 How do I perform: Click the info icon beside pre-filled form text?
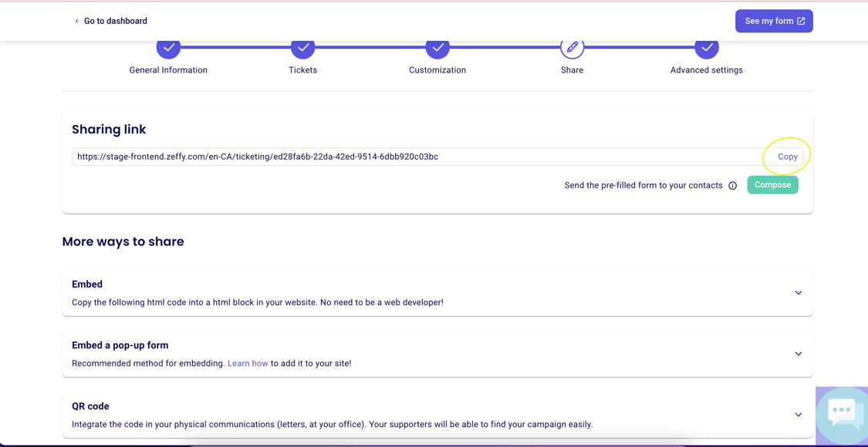point(732,186)
